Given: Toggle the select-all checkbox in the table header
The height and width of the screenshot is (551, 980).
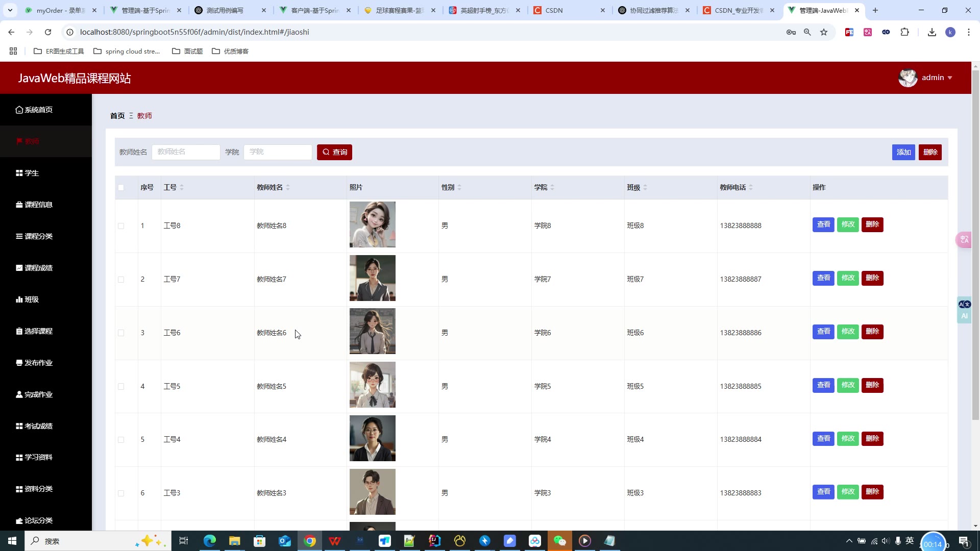Looking at the screenshot, I should point(121,187).
